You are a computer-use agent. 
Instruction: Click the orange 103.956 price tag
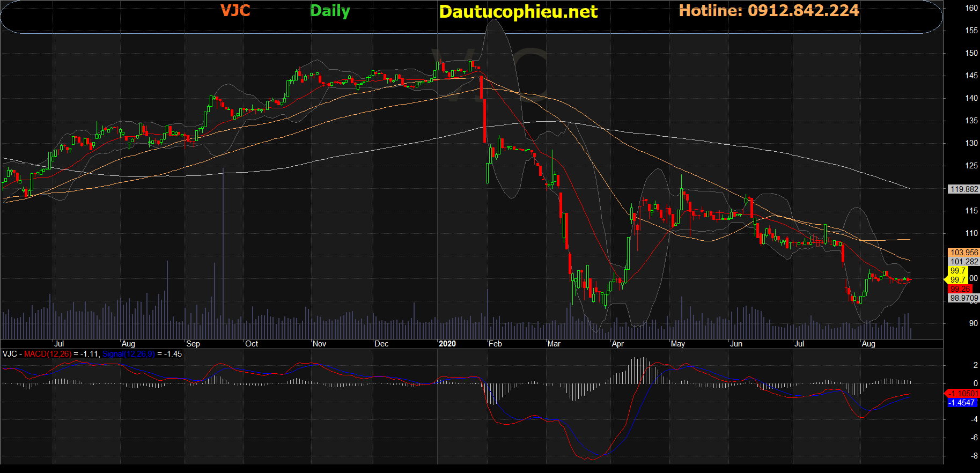click(x=963, y=253)
